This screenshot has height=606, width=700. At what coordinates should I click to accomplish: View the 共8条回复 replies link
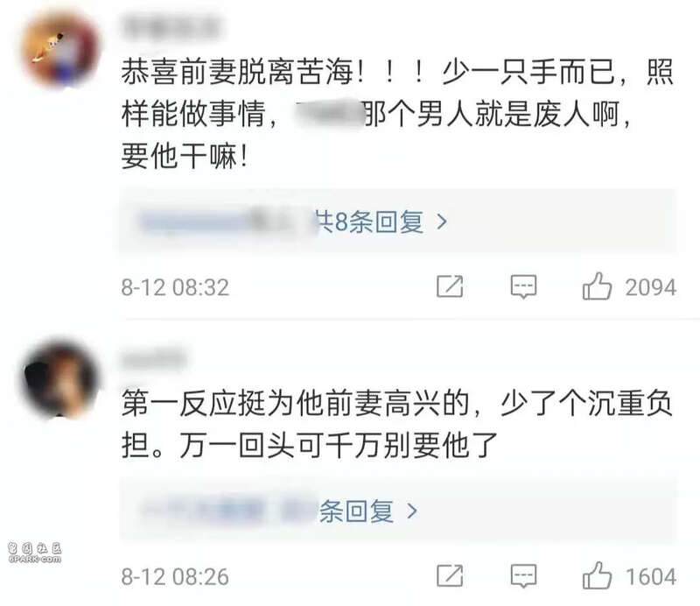[368, 222]
